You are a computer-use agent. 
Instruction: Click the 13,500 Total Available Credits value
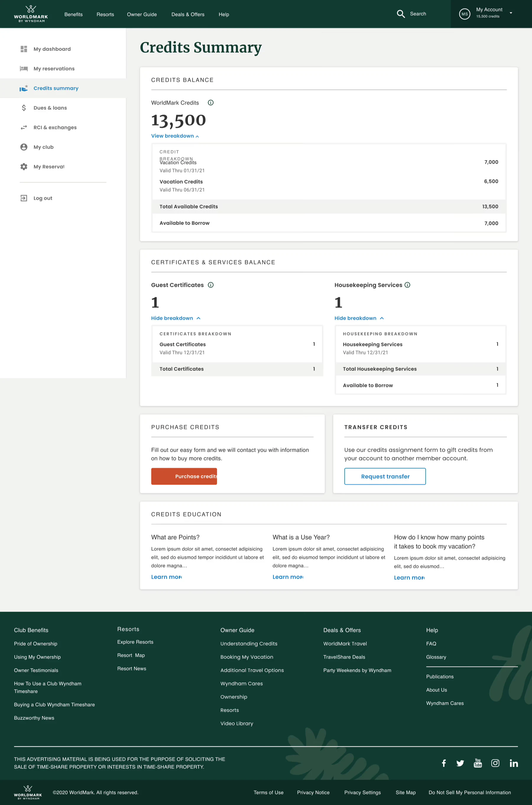click(x=490, y=206)
